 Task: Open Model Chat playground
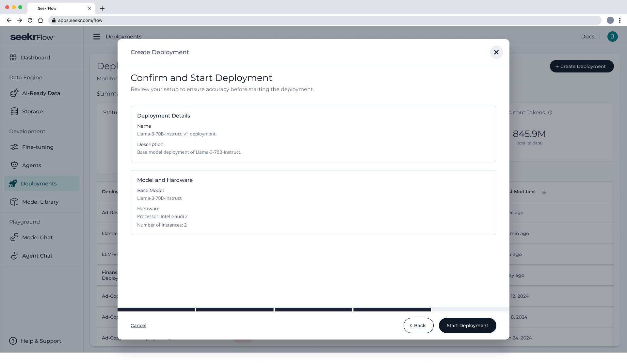42,237
